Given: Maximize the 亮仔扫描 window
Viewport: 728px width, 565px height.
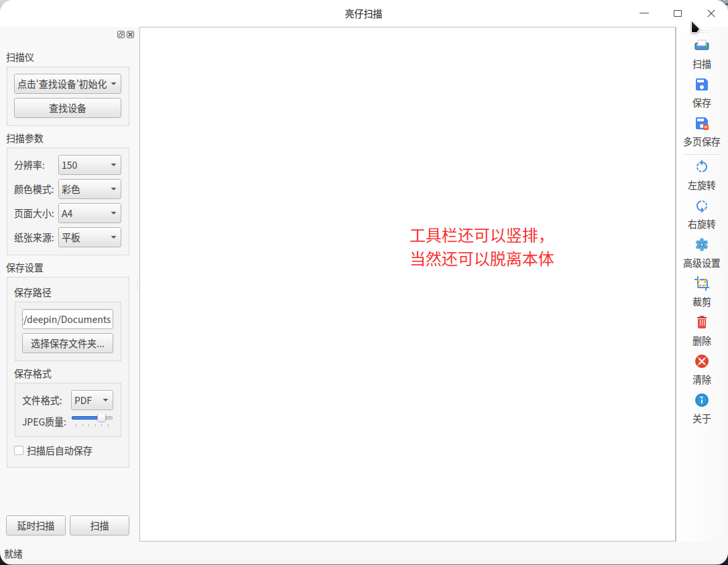Looking at the screenshot, I should click(678, 13).
